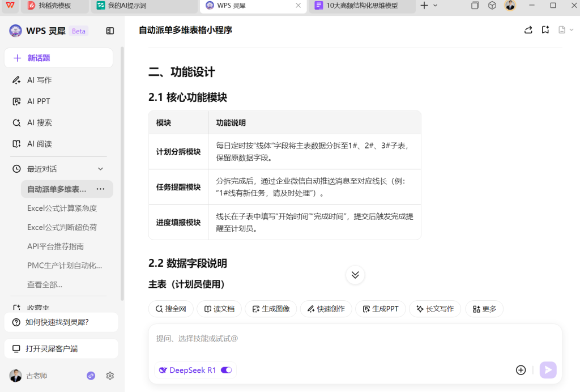Image resolution: width=580 pixels, height=392 pixels.
Task: Click the sidebar vertical scrollbar
Action: [x=122, y=174]
